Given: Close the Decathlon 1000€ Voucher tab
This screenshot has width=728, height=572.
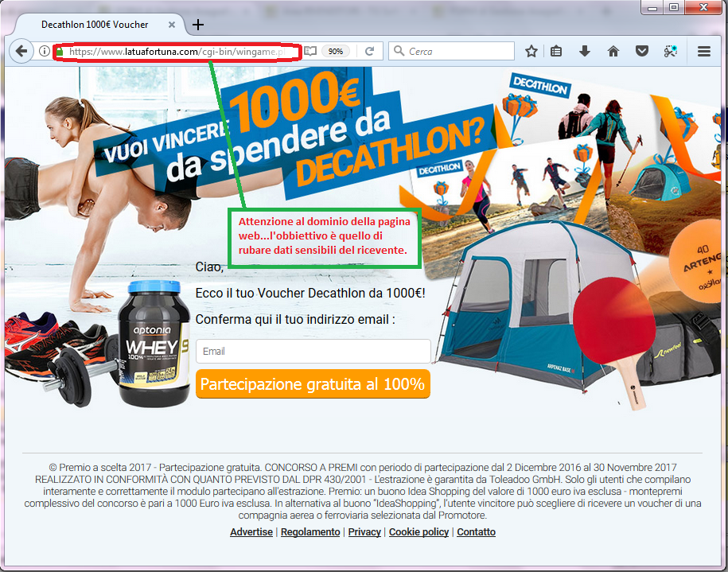Looking at the screenshot, I should tap(172, 25).
